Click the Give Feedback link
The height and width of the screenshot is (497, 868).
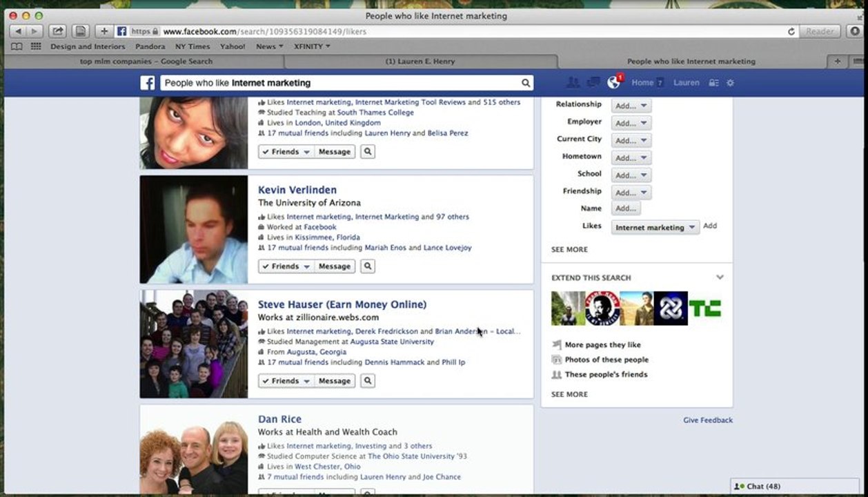point(708,420)
